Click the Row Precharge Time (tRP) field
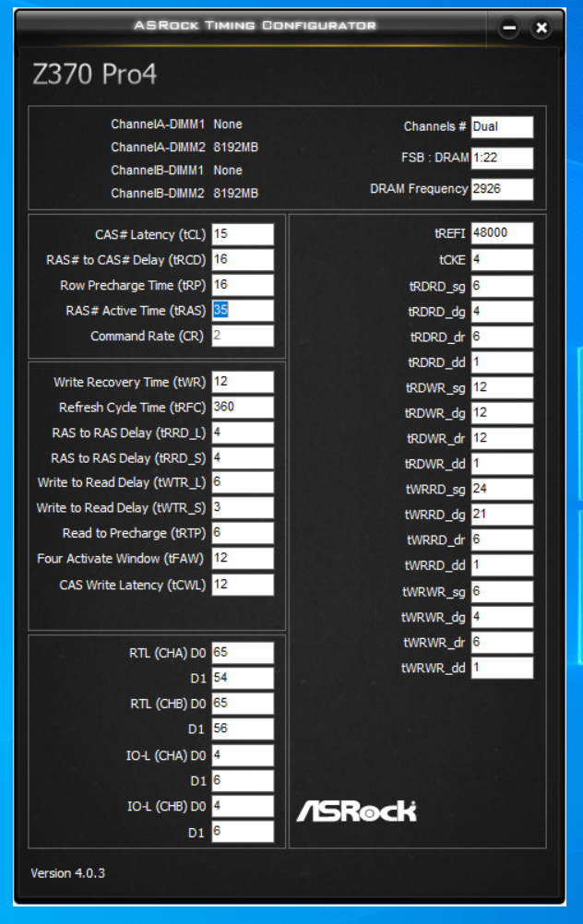This screenshot has width=583, height=924. 243,285
